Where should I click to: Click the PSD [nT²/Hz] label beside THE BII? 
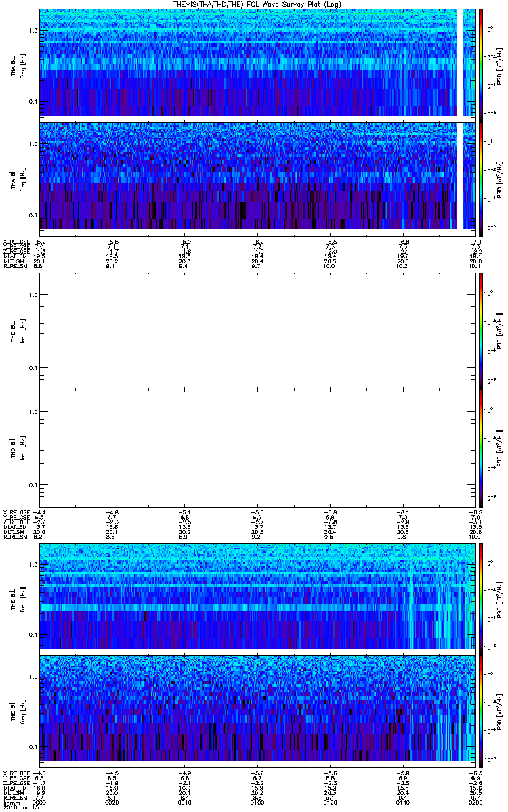pos(500,710)
